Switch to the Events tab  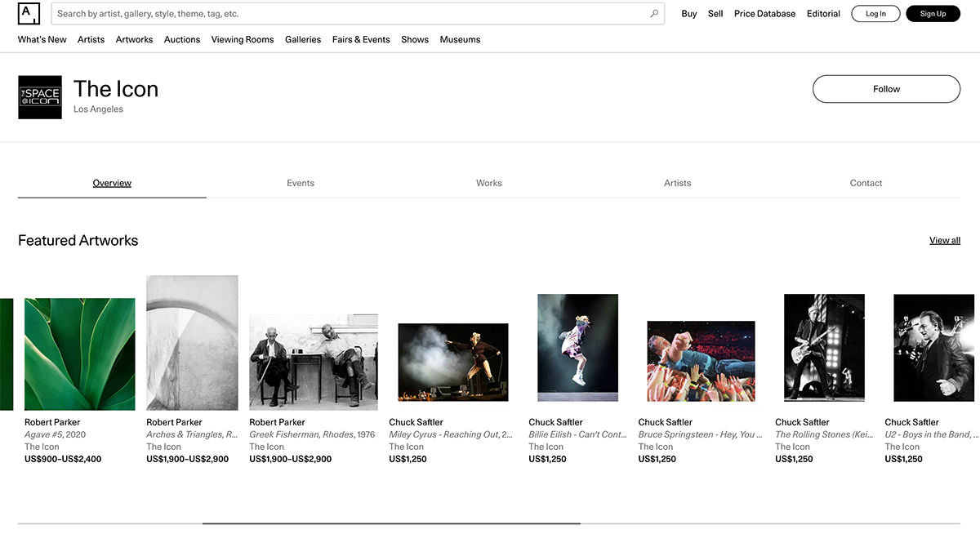301,183
